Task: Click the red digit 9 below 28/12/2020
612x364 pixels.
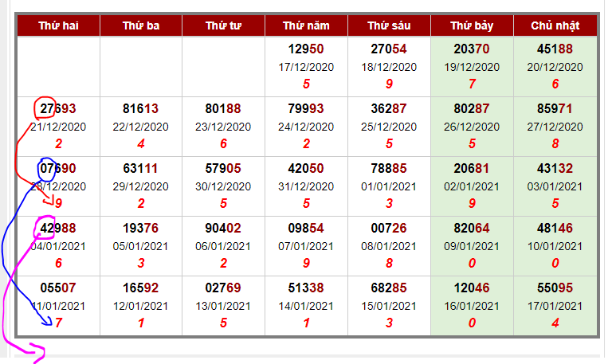Action: [x=58, y=203]
